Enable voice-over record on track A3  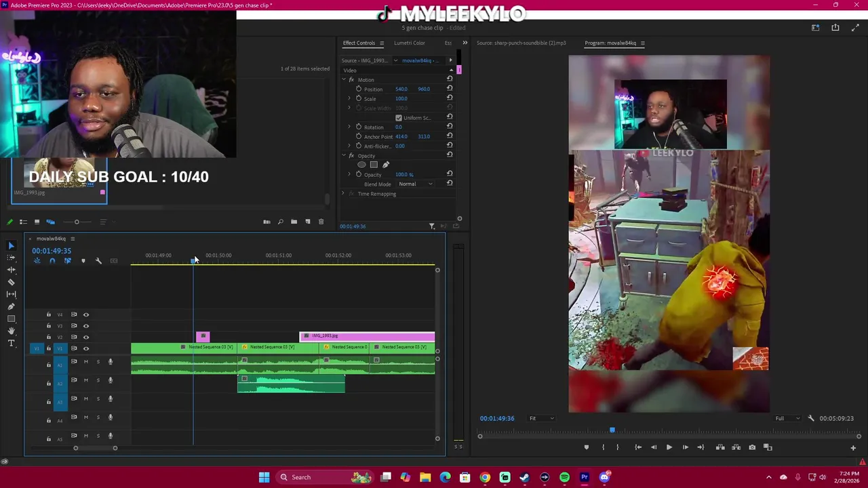111,399
